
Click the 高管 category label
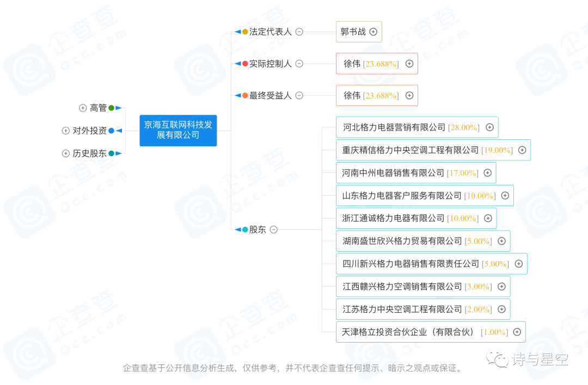point(98,108)
